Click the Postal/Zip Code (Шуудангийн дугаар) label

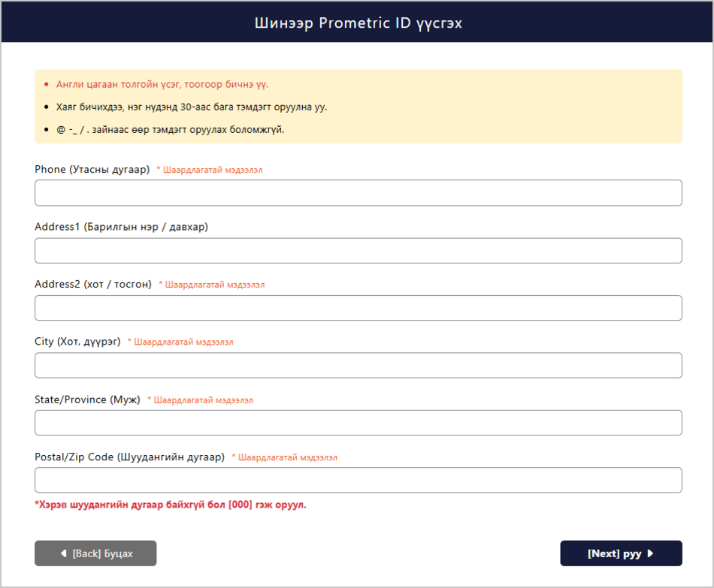tap(130, 457)
